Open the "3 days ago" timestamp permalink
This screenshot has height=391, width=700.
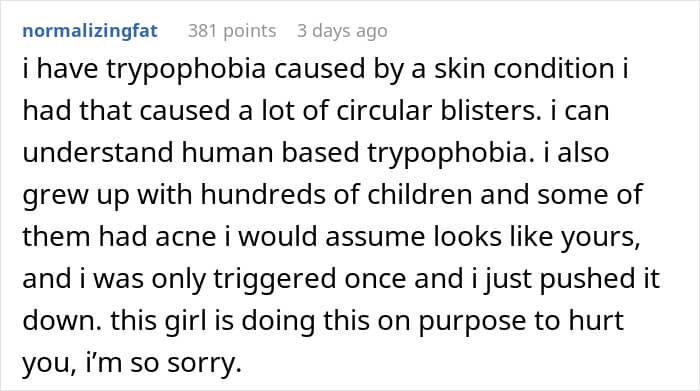pyautogui.click(x=342, y=31)
